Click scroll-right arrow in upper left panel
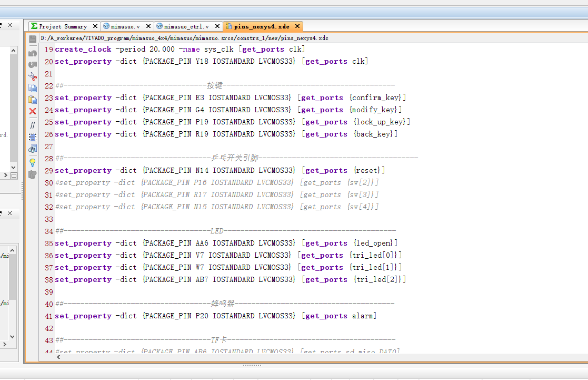Viewport: 588px width, 380px height. tap(5, 176)
